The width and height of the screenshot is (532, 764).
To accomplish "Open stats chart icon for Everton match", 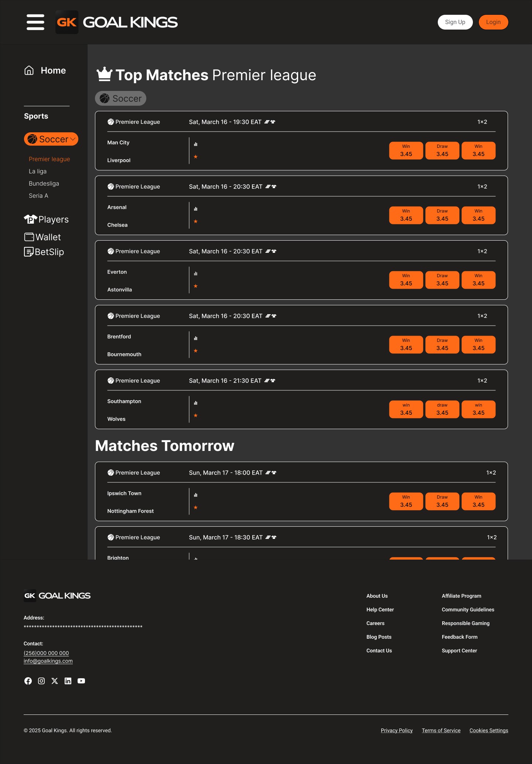I will pos(196,274).
